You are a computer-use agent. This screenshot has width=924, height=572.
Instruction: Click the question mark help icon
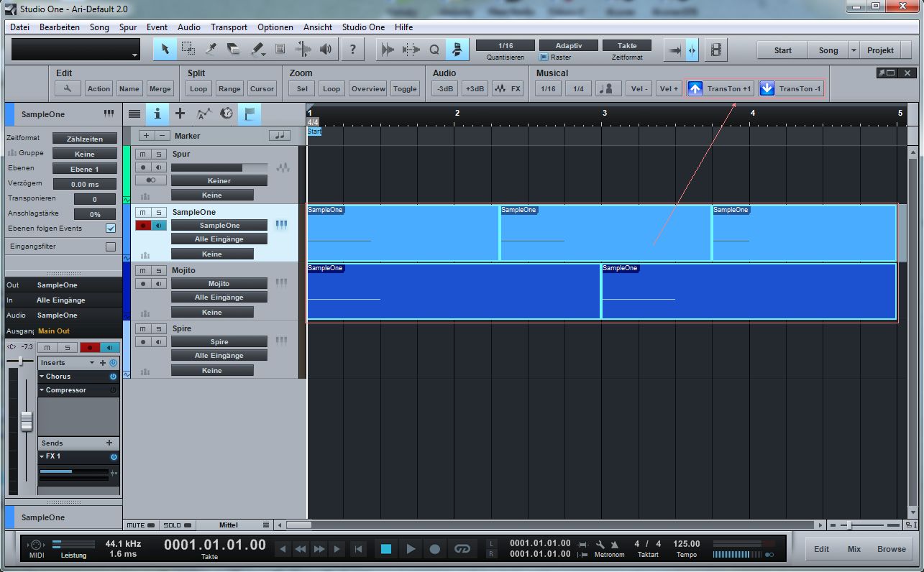[352, 49]
